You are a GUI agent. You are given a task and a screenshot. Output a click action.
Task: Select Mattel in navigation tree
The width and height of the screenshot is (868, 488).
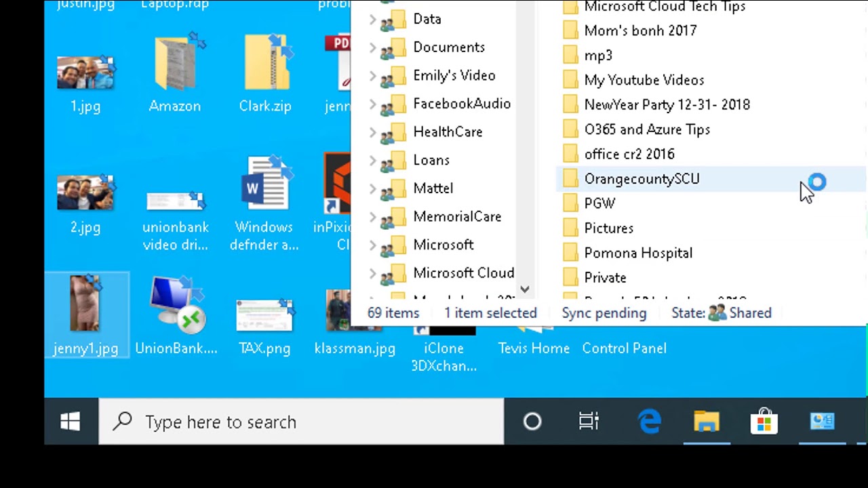point(433,188)
